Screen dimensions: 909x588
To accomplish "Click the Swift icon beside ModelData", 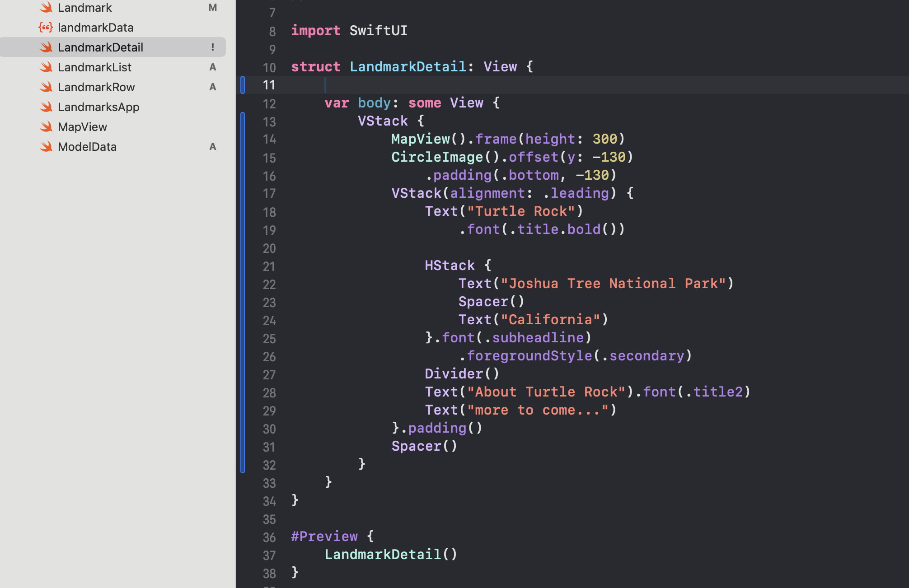I will [46, 147].
